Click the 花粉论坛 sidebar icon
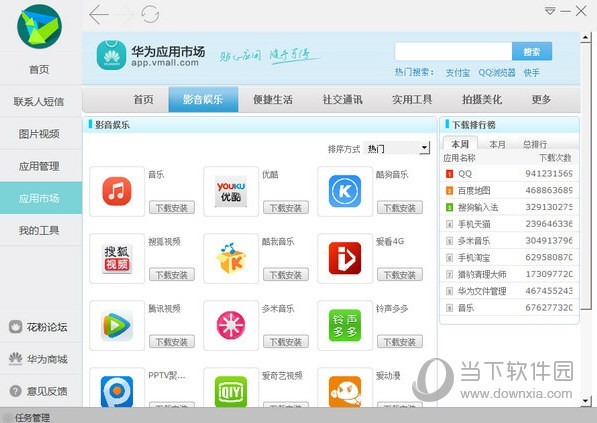This screenshot has height=423, width=597. (16, 327)
